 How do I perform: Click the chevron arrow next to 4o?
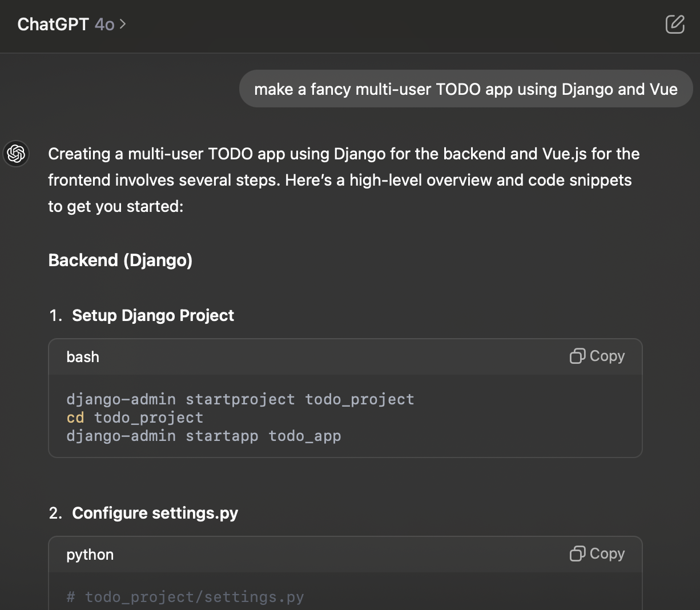pos(123,25)
